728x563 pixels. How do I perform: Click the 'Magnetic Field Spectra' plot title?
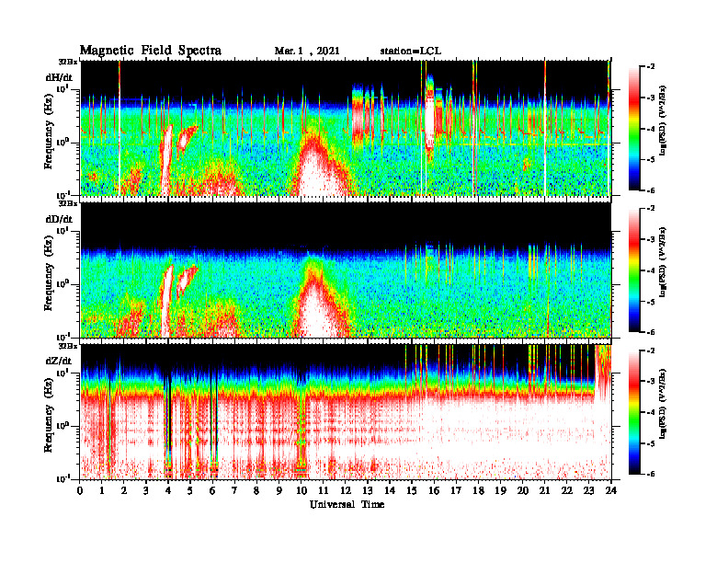point(151,51)
